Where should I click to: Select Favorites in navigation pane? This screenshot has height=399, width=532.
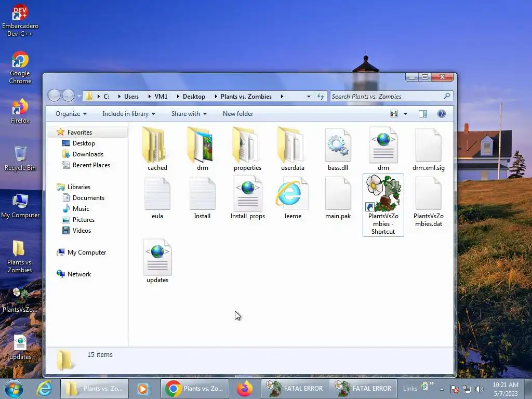tap(79, 132)
